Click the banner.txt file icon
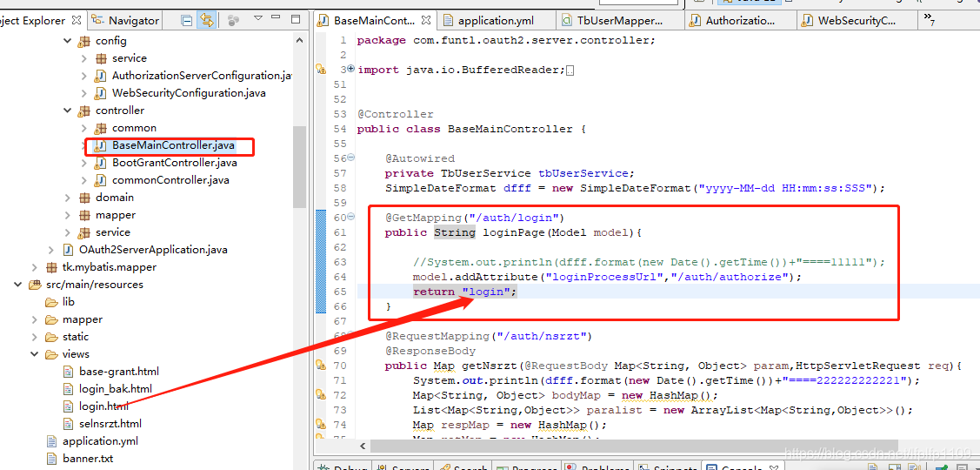The width and height of the screenshot is (980, 470). coord(52,459)
